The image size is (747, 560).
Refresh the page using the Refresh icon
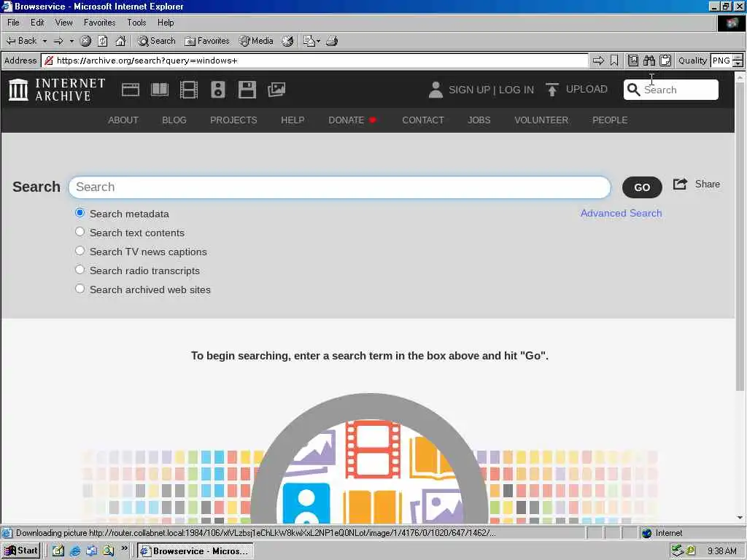103,41
